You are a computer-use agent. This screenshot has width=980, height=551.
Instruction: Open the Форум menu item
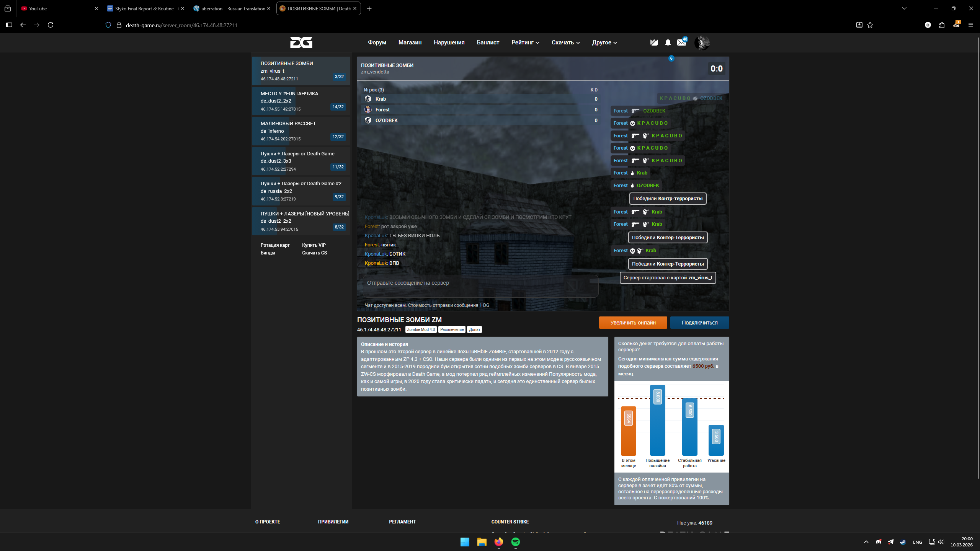pos(377,42)
